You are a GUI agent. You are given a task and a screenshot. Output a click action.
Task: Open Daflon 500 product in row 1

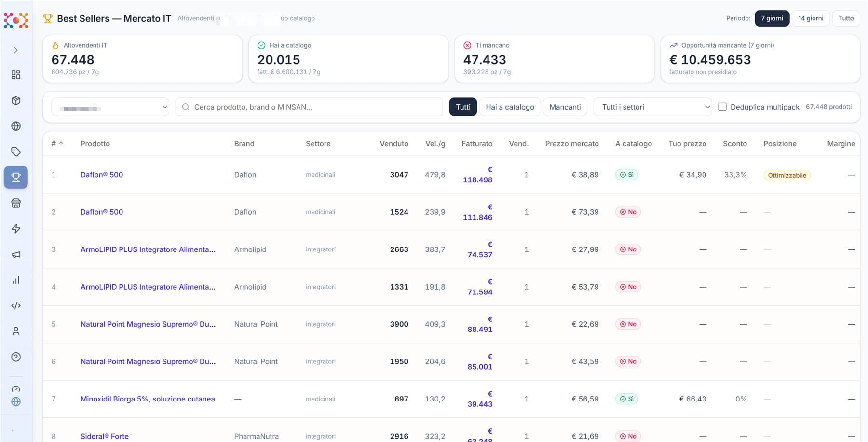pos(102,175)
